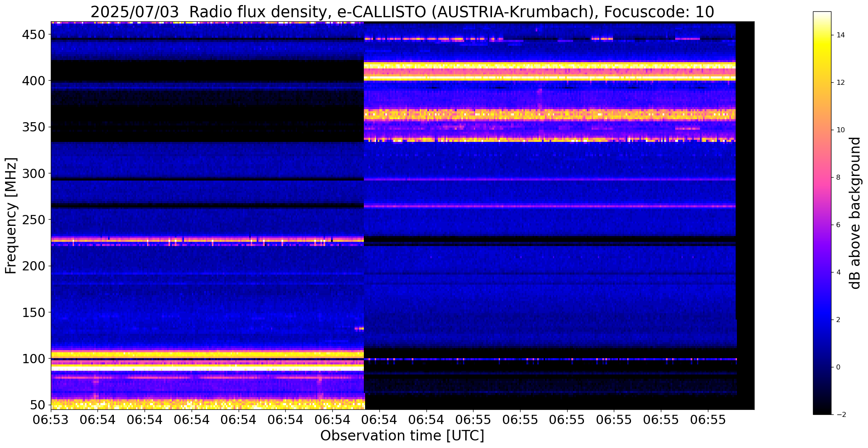This screenshot has width=868, height=448.
Task: Click the colorbar tick labeled −2
Action: (x=841, y=415)
